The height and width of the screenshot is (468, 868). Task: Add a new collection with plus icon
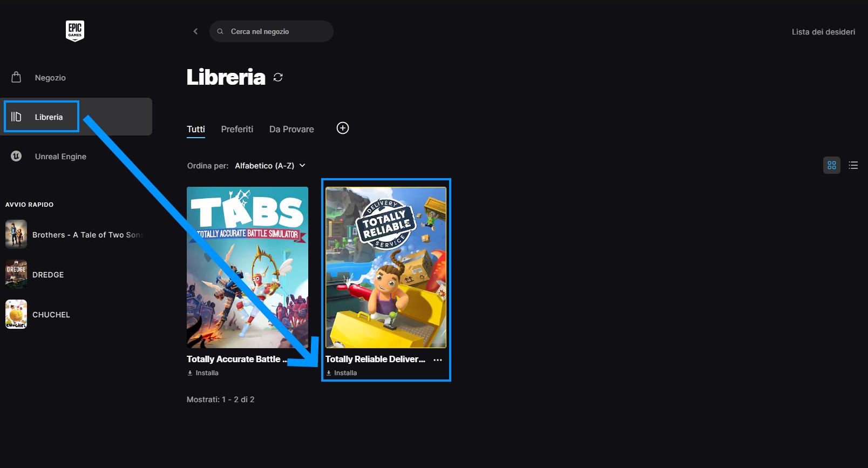(x=343, y=128)
